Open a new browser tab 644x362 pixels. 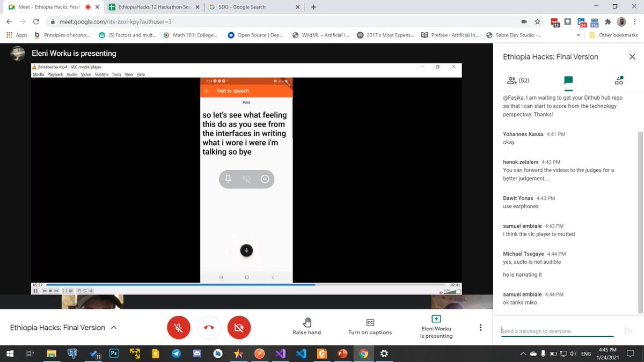coord(313,7)
